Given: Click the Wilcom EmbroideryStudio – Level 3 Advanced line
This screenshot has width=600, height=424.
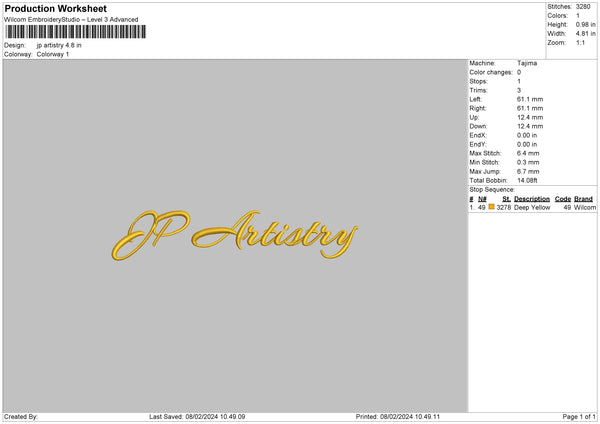Looking at the screenshot, I should pyautogui.click(x=71, y=20).
